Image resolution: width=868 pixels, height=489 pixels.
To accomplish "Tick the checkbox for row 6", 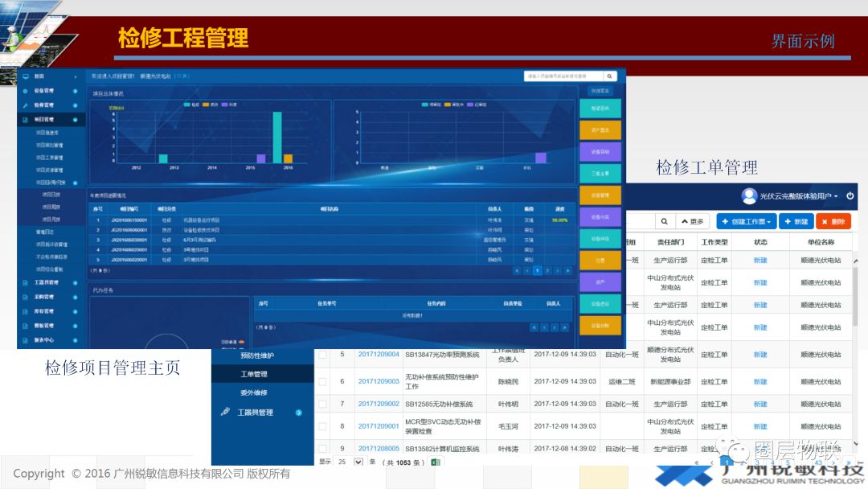I will pos(323,381).
